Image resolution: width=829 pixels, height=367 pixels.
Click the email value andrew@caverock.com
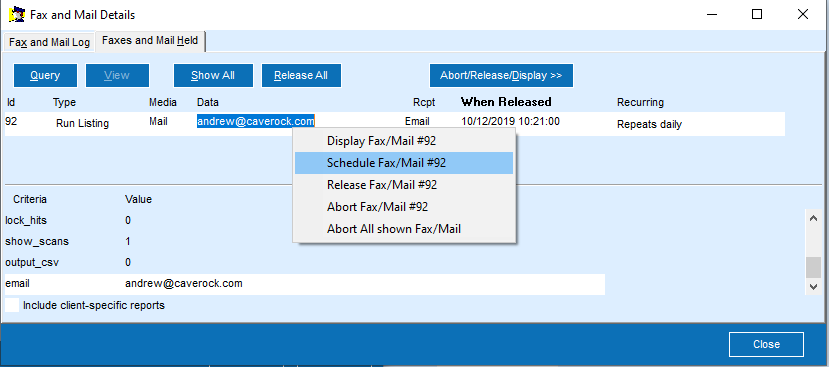point(184,283)
